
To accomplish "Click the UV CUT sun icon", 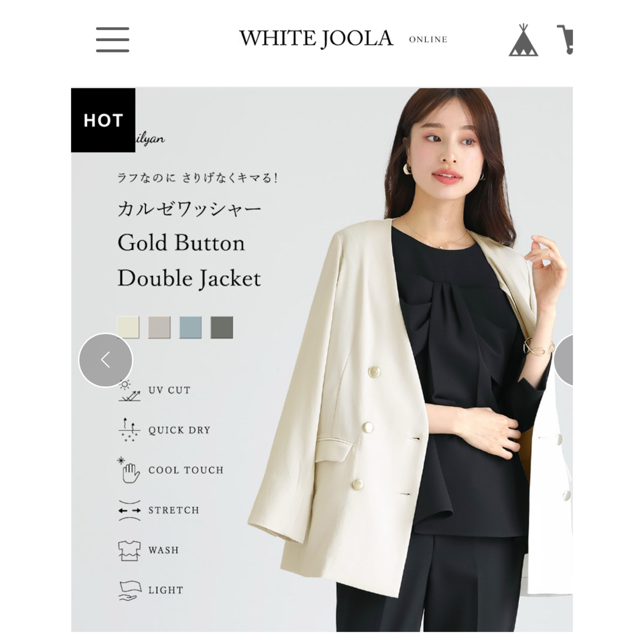I will pyautogui.click(x=129, y=391).
